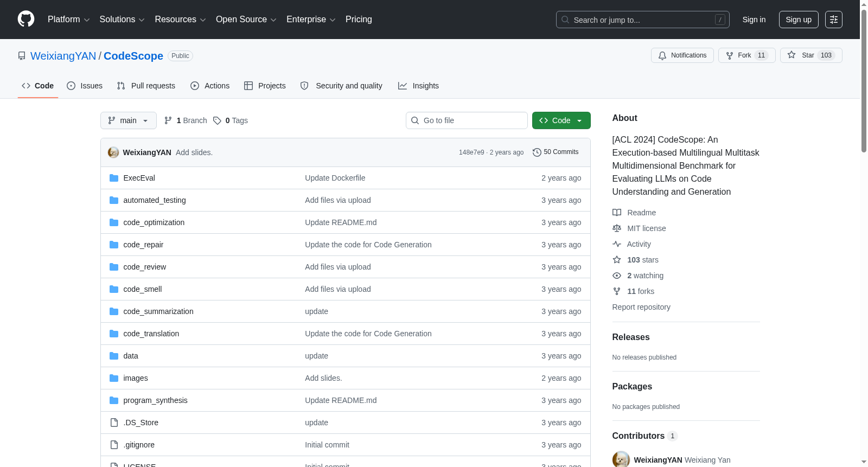Click the Sign up button
Viewport: 868px width, 467px height.
(x=799, y=20)
